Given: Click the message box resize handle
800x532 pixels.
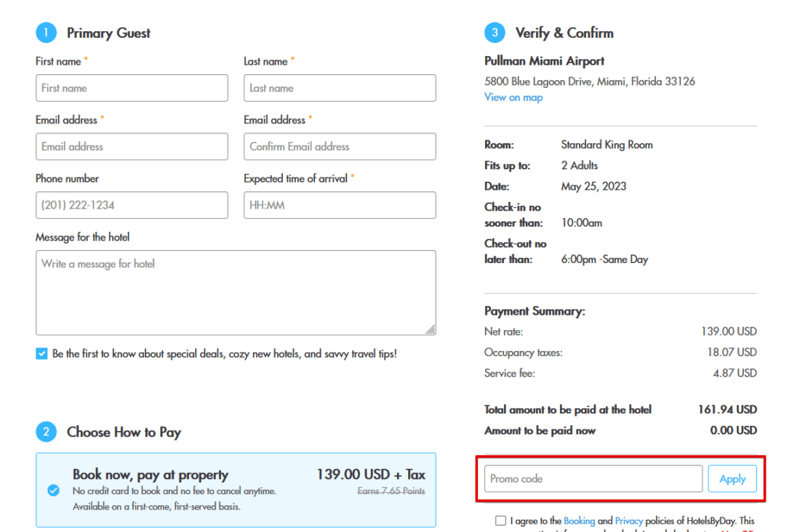Looking at the screenshot, I should coord(431,330).
